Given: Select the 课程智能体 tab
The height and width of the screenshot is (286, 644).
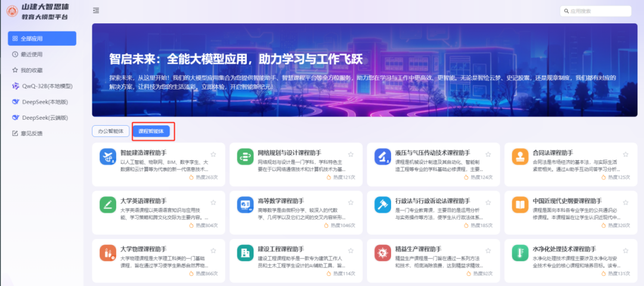Looking at the screenshot, I should [150, 130].
